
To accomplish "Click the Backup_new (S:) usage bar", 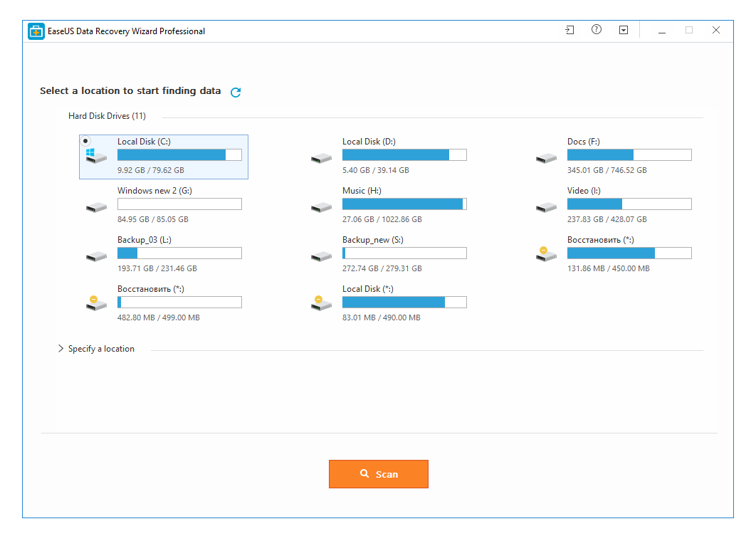I will click(404, 253).
